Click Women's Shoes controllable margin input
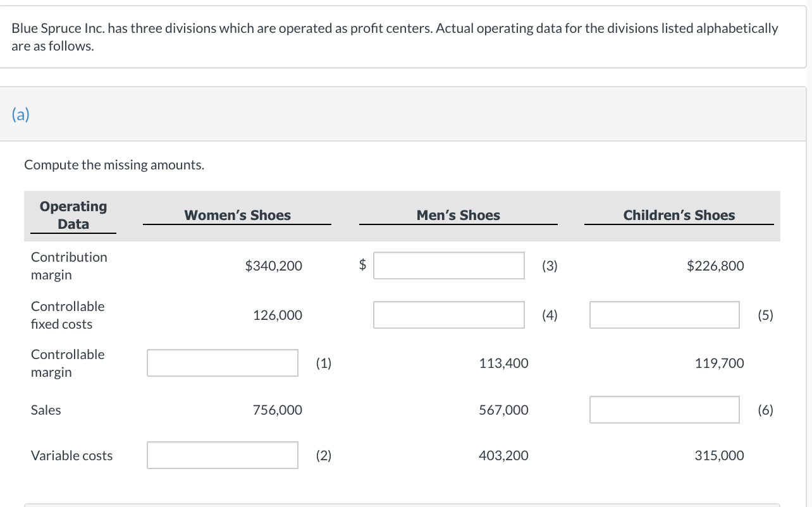812x507 pixels. pos(223,363)
